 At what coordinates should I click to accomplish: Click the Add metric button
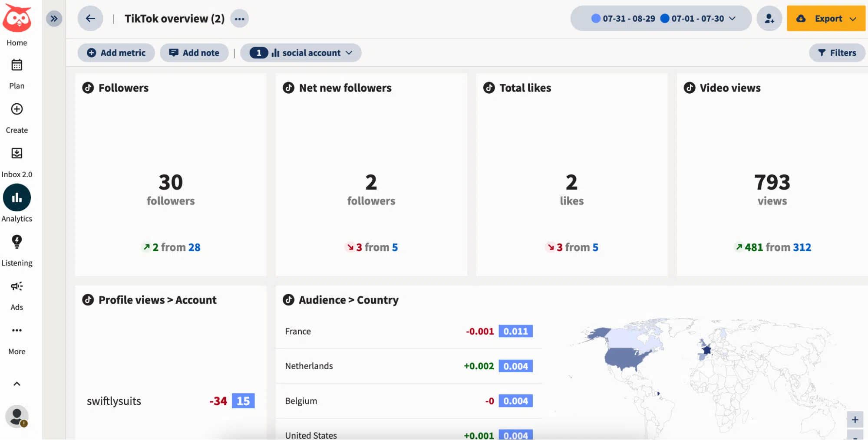pos(116,53)
